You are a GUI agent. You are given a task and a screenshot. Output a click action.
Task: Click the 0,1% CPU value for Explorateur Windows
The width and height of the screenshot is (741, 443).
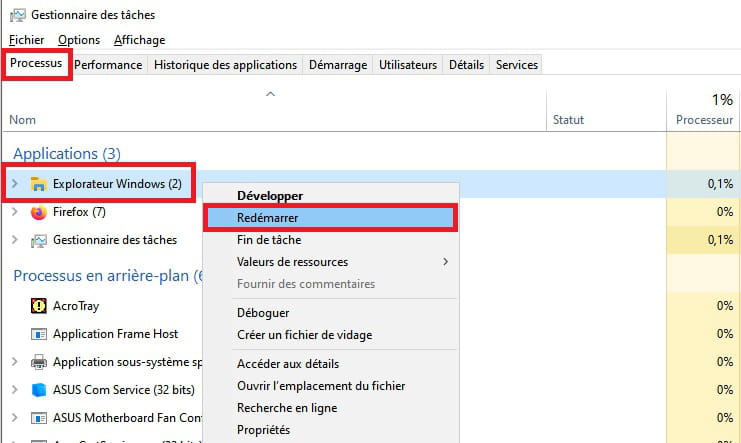pos(720,184)
